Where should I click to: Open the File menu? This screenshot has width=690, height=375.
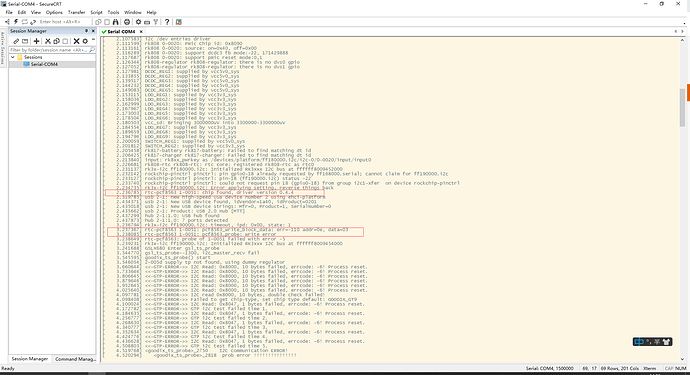9,12
